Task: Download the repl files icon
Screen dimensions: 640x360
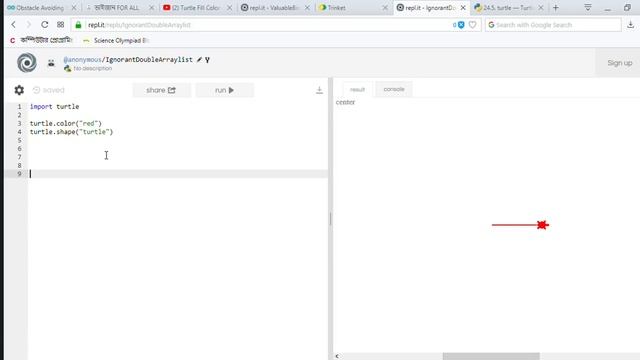Action: tap(319, 90)
